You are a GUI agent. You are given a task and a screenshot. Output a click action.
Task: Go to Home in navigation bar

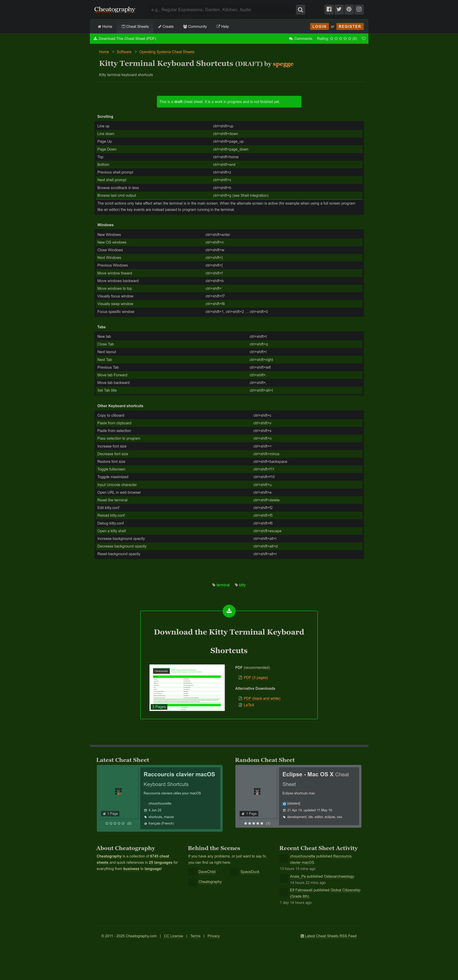coord(105,27)
